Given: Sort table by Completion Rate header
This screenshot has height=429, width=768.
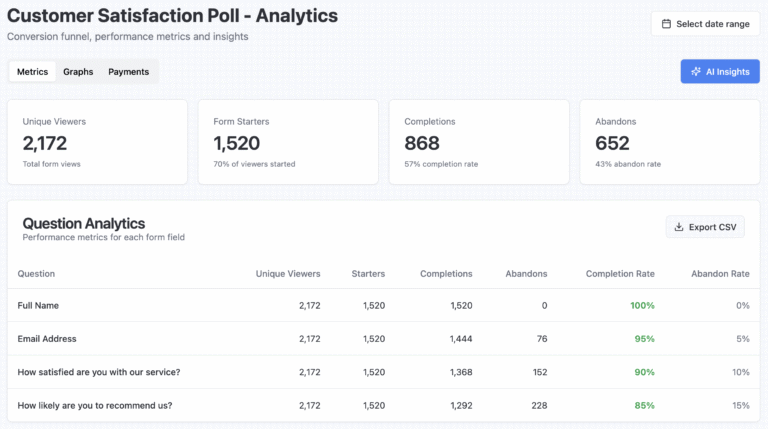Looking at the screenshot, I should tap(620, 273).
